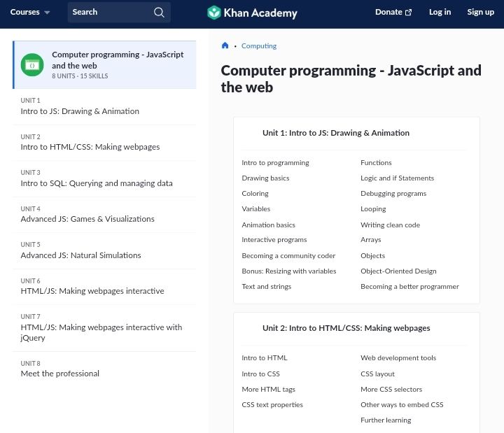Go to Unit 8 Meet the professional
The width and height of the screenshot is (504, 433).
coord(59,374)
